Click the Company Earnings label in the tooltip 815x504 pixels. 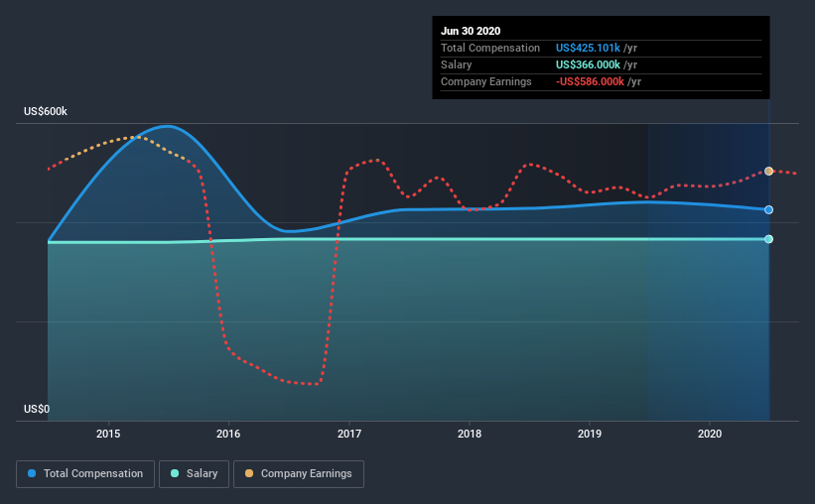486,81
